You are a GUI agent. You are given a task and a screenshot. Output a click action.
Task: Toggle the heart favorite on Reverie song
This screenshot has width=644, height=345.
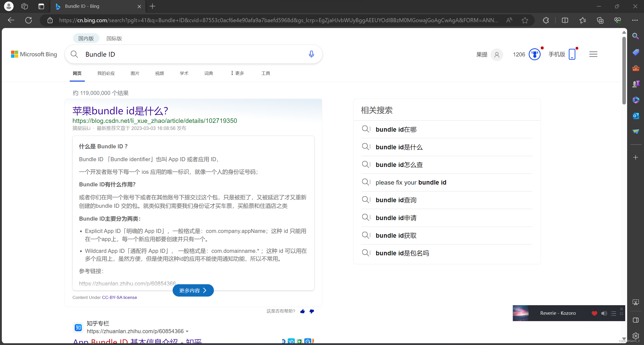pos(594,313)
